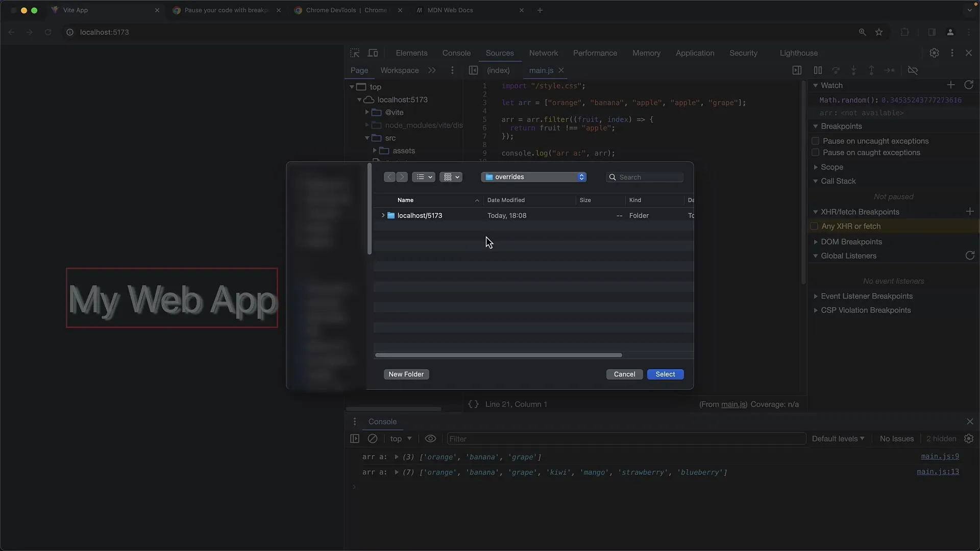Viewport: 980px width, 551px height.
Task: Switch to the Workspace navigator tab
Action: coord(399,70)
